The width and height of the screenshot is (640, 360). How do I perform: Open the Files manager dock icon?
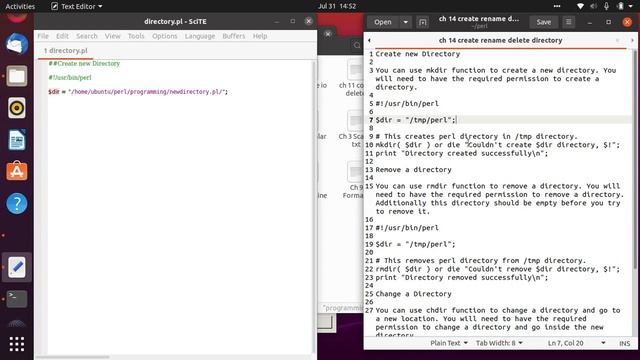point(17,76)
